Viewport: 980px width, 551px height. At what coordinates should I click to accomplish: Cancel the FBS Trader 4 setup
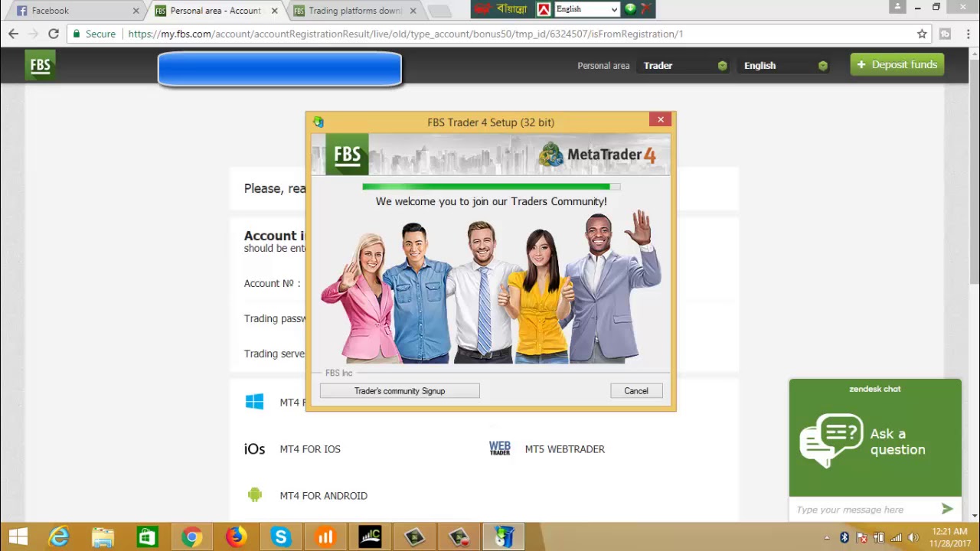pos(636,391)
